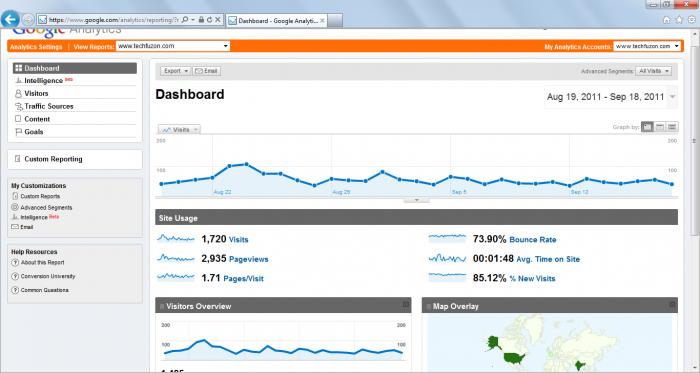The height and width of the screenshot is (373, 700).
Task: Click the Pages/Visit metric link
Action: coord(243,279)
